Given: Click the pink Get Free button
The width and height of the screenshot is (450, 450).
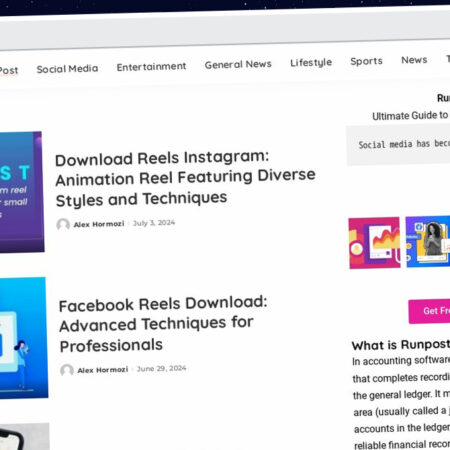Looking at the screenshot, I should (x=429, y=311).
